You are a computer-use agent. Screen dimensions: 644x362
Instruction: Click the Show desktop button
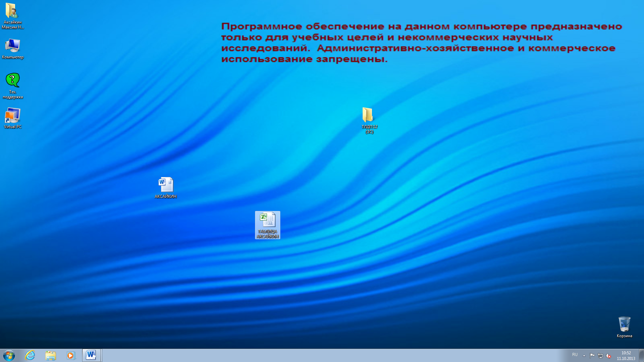641,355
